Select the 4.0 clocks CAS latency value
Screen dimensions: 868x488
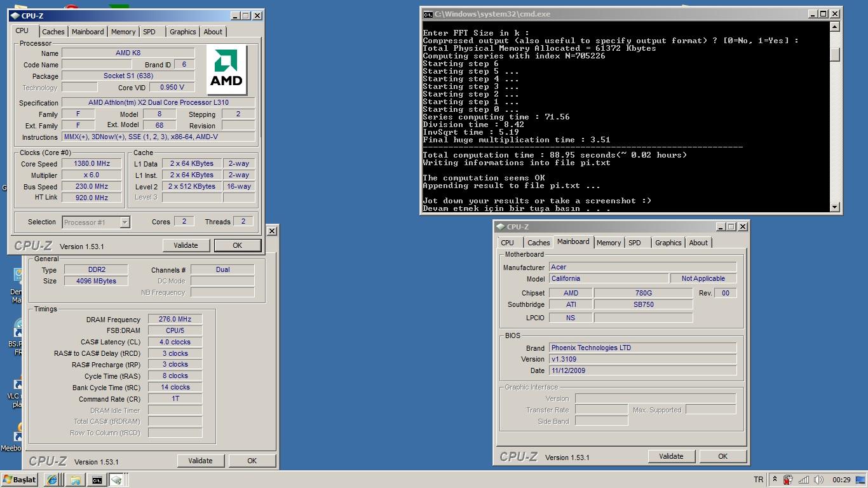[x=175, y=342]
